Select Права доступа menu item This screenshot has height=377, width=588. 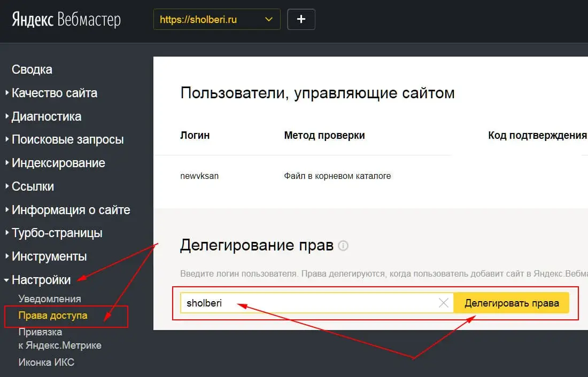point(53,316)
